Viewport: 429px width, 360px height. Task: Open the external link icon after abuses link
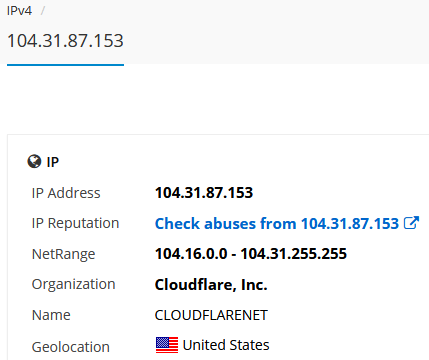tap(411, 223)
